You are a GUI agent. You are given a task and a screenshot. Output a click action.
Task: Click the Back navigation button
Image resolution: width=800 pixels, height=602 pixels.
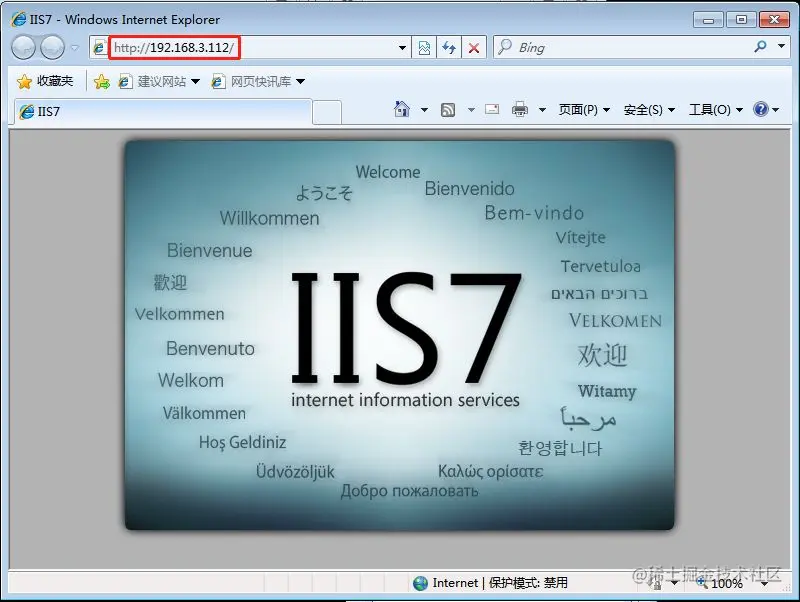tap(23, 47)
